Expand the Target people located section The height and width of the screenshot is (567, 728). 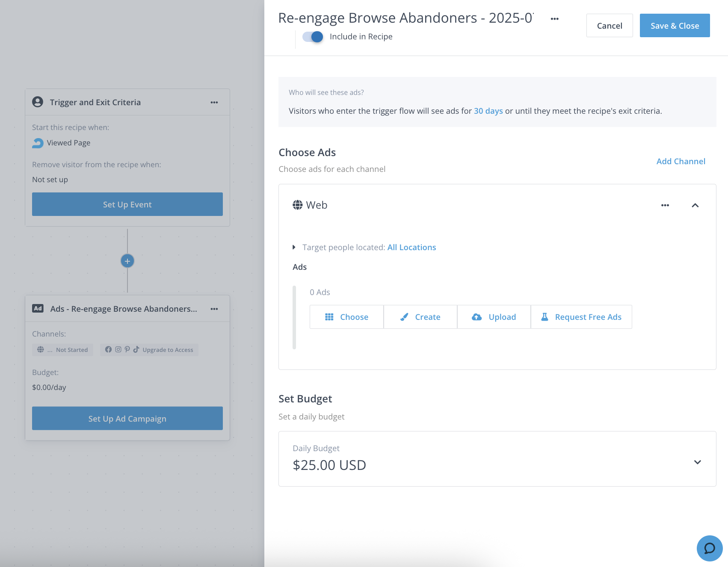click(294, 247)
